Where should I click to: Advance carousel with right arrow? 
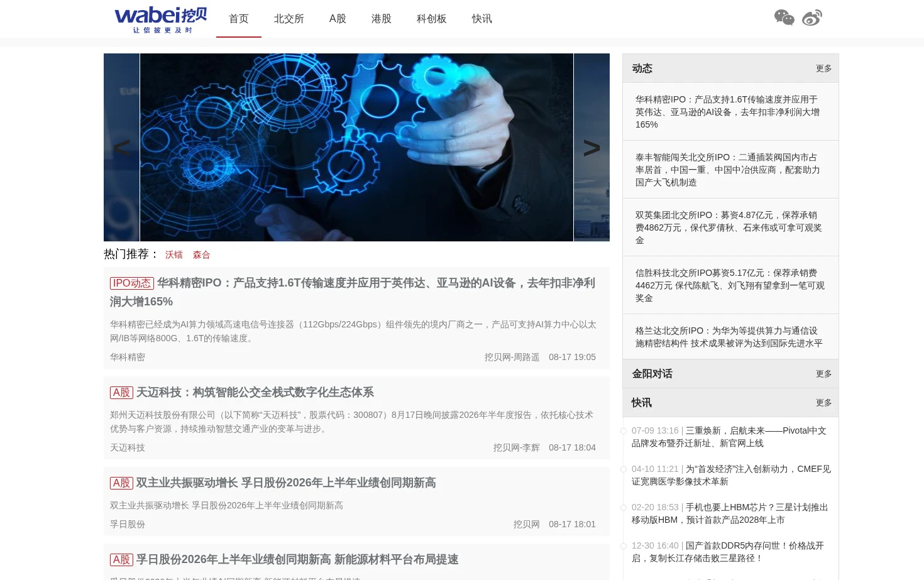point(591,148)
